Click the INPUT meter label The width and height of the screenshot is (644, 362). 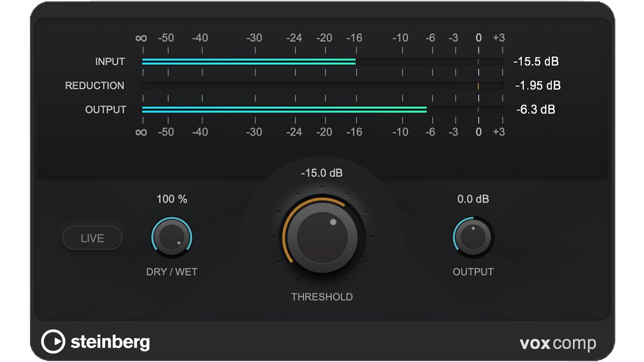(110, 62)
